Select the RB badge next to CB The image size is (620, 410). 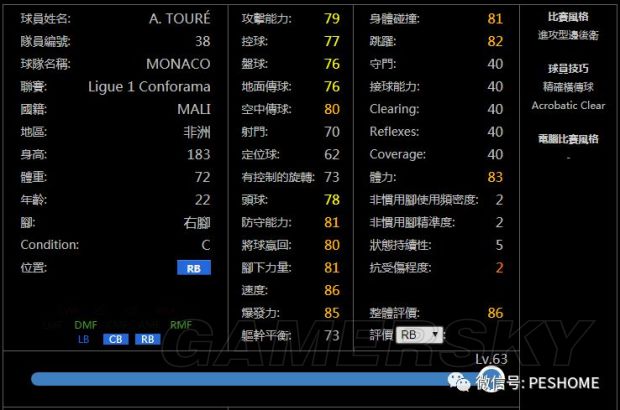click(147, 339)
